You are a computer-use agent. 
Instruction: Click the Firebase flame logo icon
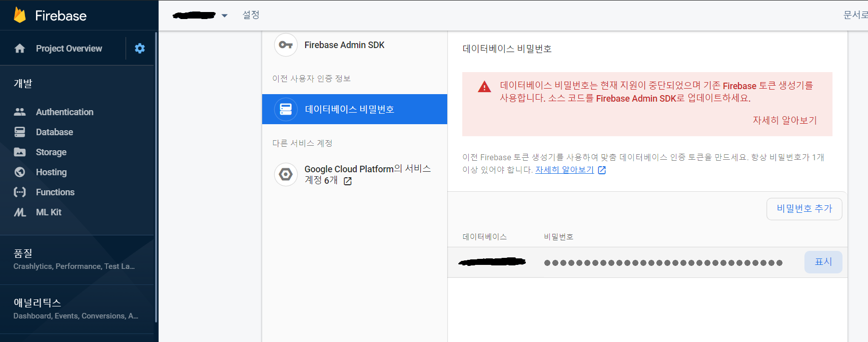pos(20,15)
